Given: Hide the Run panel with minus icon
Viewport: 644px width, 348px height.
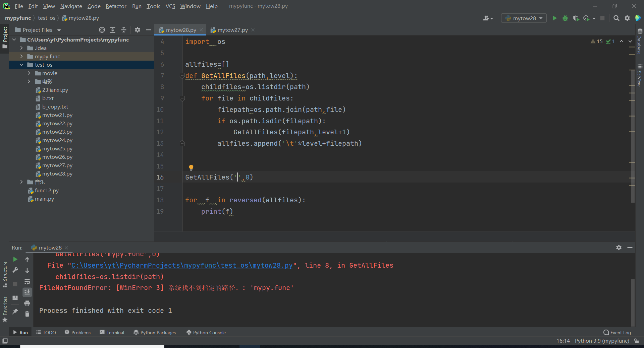Looking at the screenshot, I should [x=630, y=248].
